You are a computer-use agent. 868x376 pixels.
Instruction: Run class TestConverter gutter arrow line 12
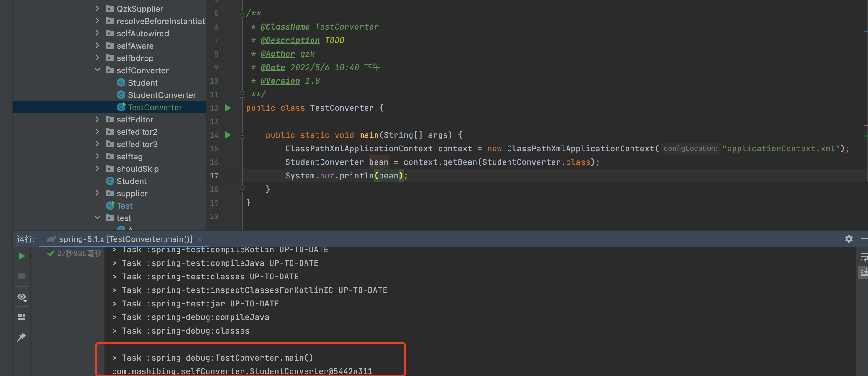228,108
